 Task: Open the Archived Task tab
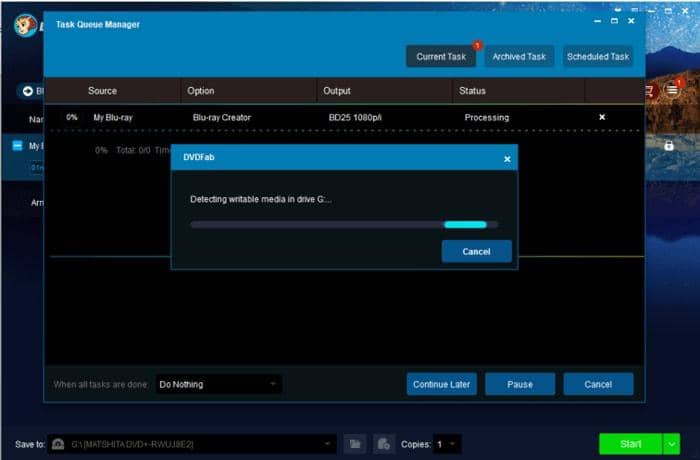coord(519,57)
